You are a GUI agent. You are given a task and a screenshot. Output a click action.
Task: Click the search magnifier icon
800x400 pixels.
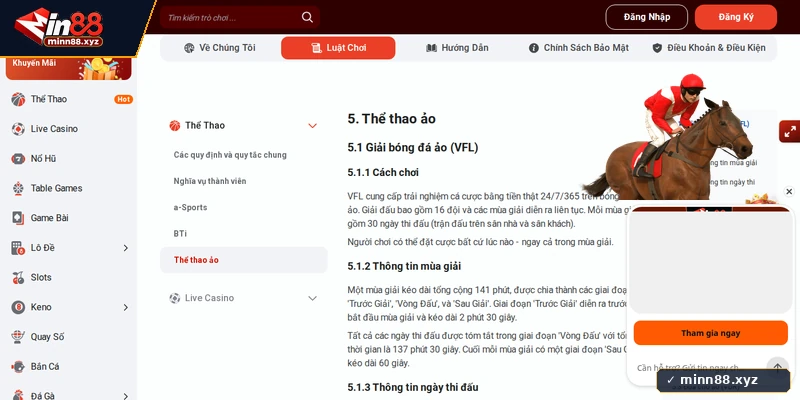(x=307, y=17)
